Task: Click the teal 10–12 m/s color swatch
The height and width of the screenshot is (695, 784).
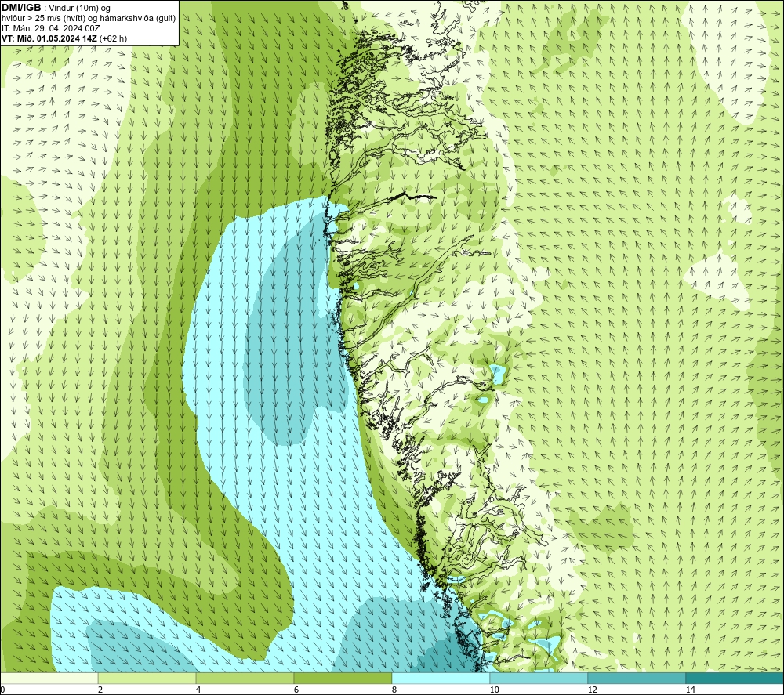Action: coord(539,678)
